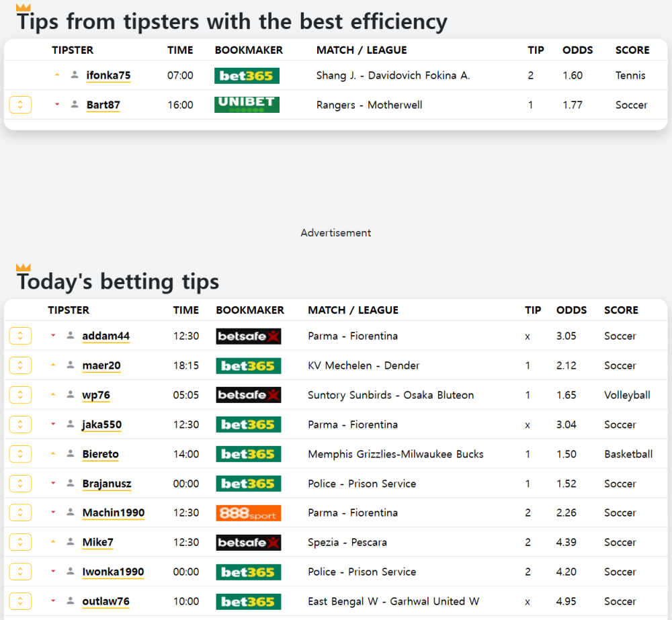Expand the wp76 tip row details
672x620 pixels.
20,394
